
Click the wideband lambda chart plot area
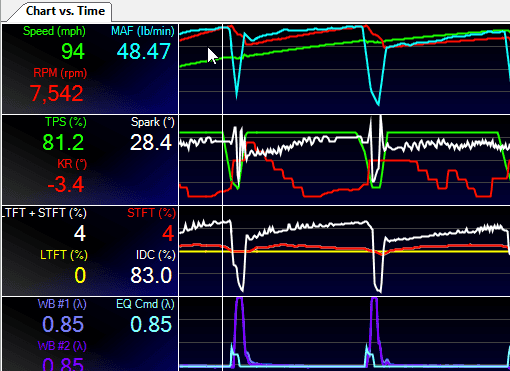(x=344, y=334)
